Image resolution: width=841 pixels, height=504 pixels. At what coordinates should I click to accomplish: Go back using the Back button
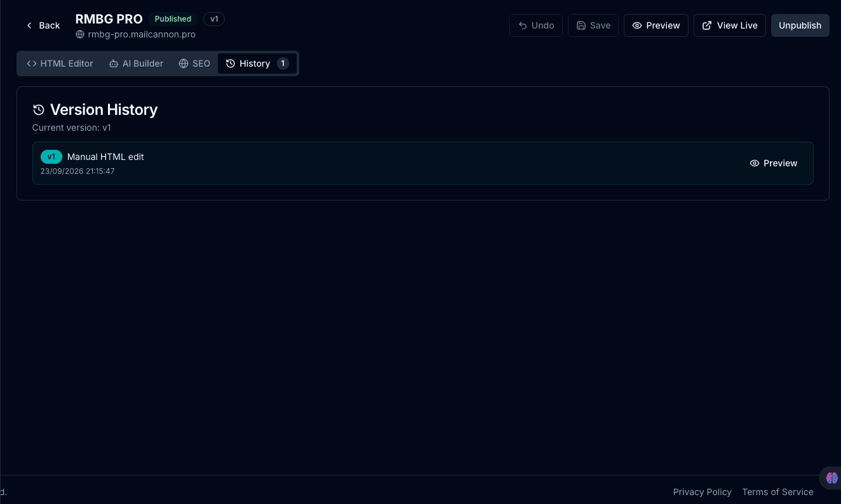tap(43, 25)
